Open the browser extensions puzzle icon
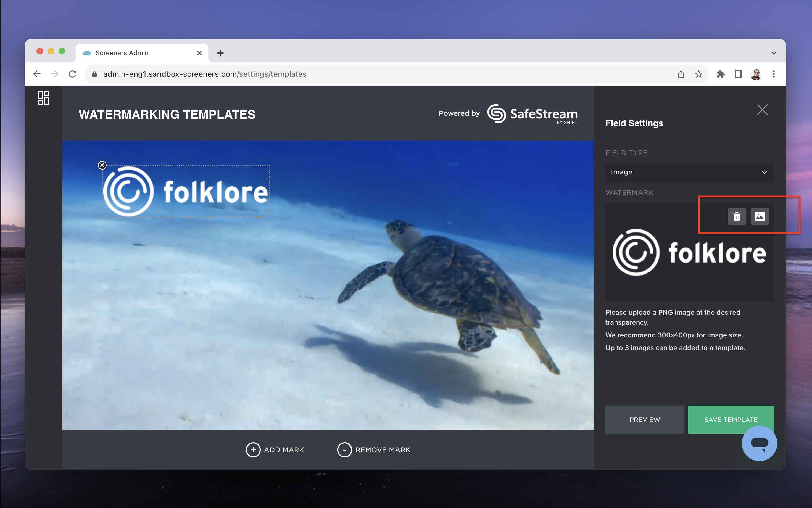The height and width of the screenshot is (508, 812). [721, 74]
